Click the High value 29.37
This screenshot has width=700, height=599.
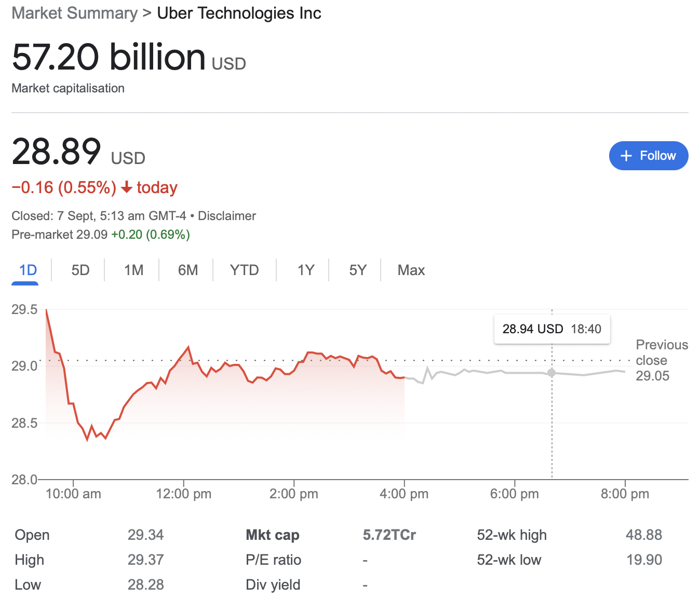(146, 560)
